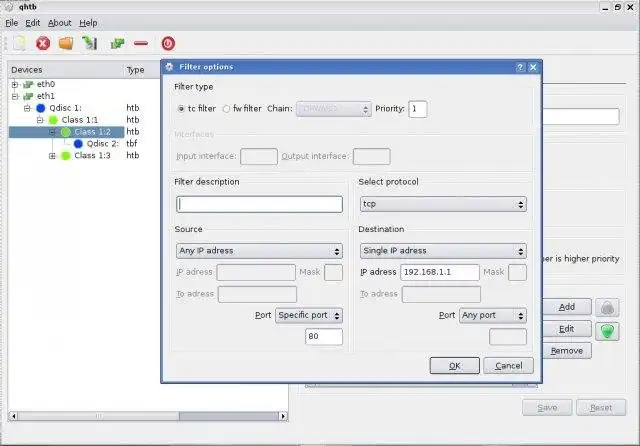640x446 pixels.
Task: Click the blue Qdisc 2 circle icon
Action: [x=78, y=144]
